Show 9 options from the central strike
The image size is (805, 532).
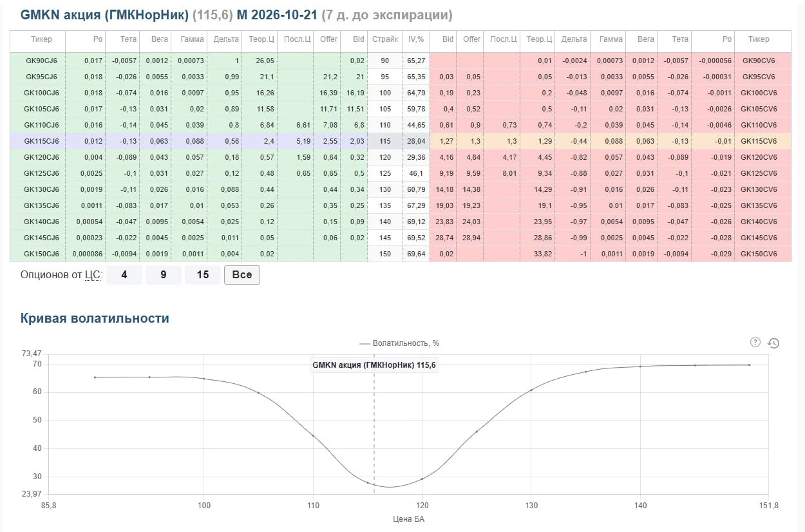[163, 275]
